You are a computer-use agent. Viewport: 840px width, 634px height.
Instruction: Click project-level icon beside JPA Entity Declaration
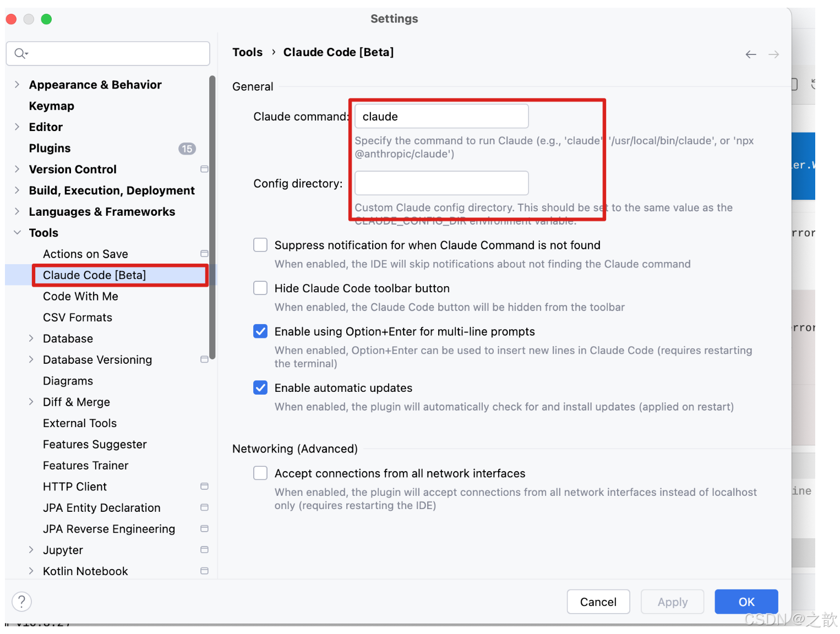tap(204, 507)
